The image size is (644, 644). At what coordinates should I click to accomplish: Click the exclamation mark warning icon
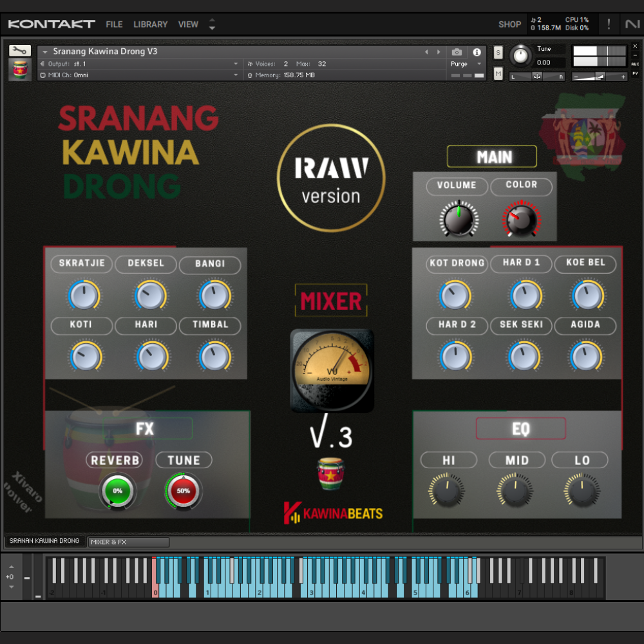coord(609,24)
